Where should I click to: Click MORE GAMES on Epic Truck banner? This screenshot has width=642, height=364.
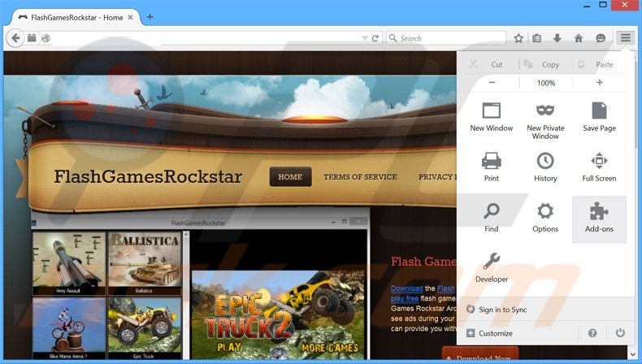330,348
